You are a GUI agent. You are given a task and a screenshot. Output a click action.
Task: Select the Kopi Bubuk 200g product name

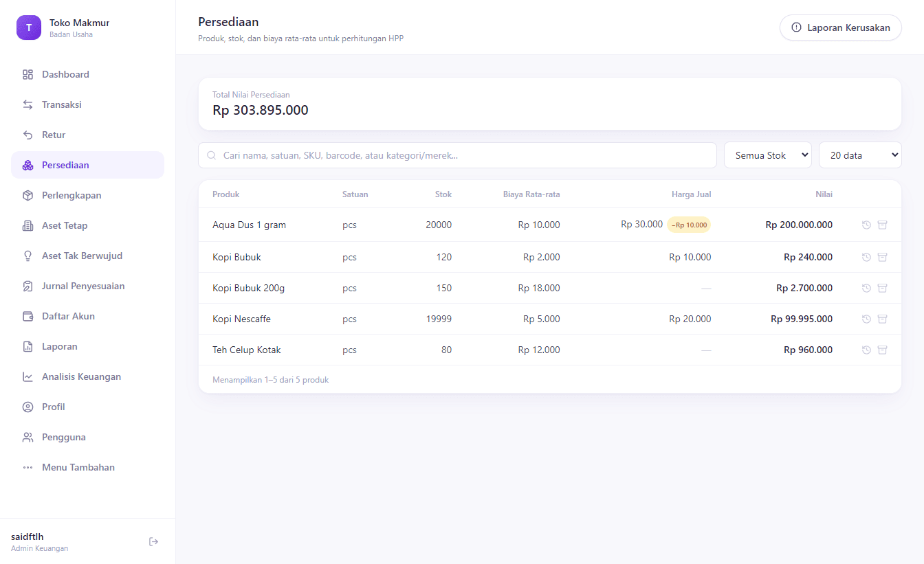pos(248,288)
